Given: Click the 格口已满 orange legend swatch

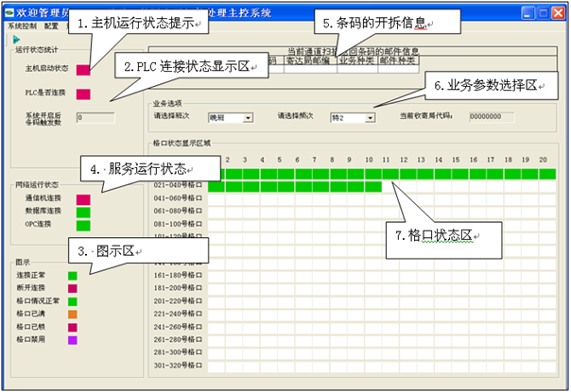Looking at the screenshot, I should tap(73, 315).
